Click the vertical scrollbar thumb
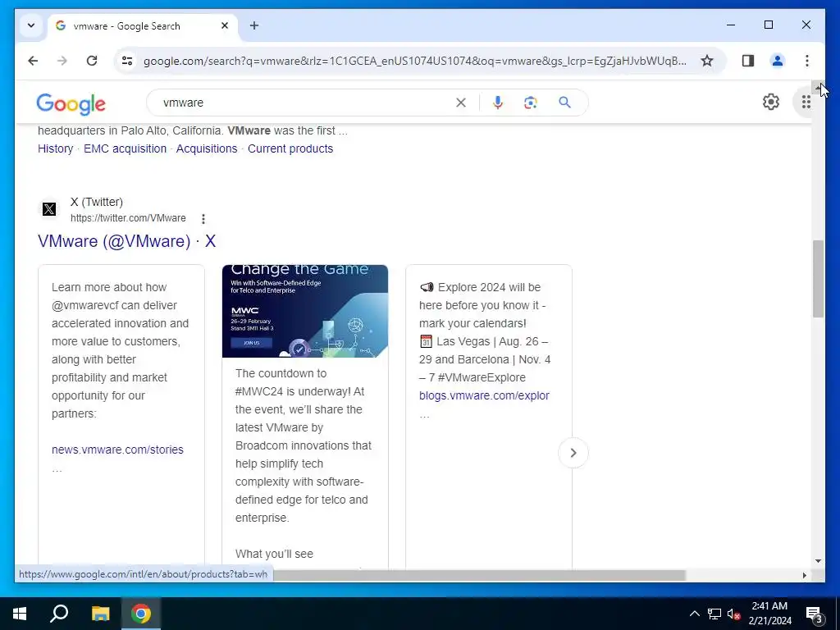This screenshot has height=630, width=840. point(818,279)
